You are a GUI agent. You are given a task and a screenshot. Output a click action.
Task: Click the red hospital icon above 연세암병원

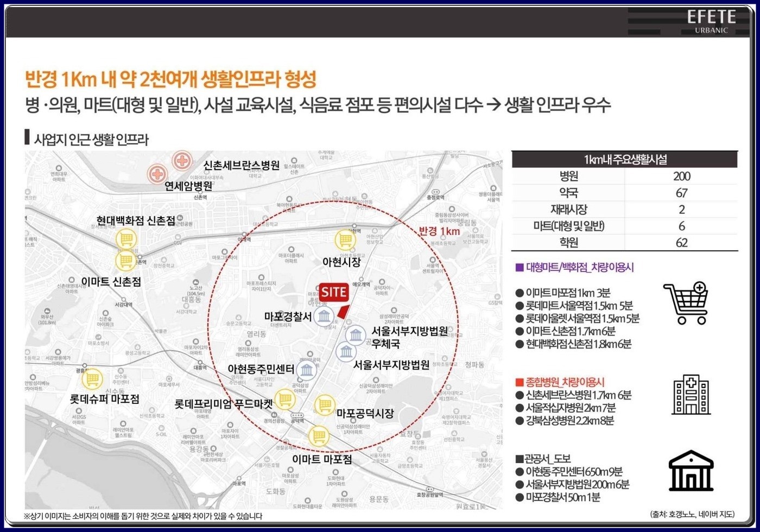(158, 174)
